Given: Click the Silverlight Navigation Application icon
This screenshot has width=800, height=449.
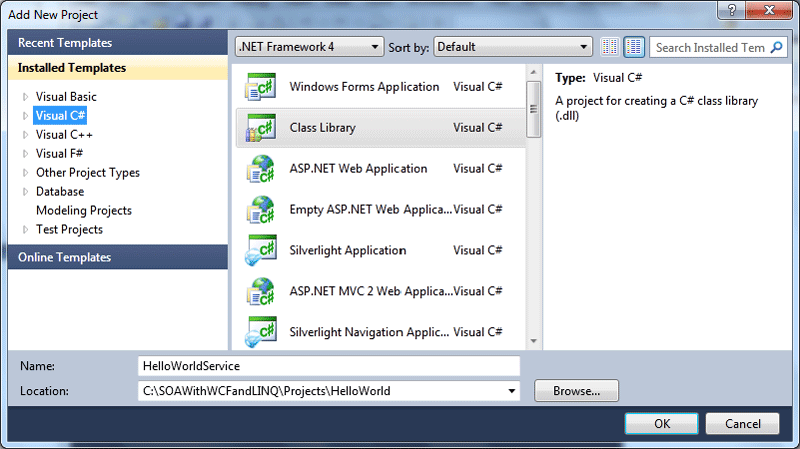Looking at the screenshot, I should click(x=261, y=332).
